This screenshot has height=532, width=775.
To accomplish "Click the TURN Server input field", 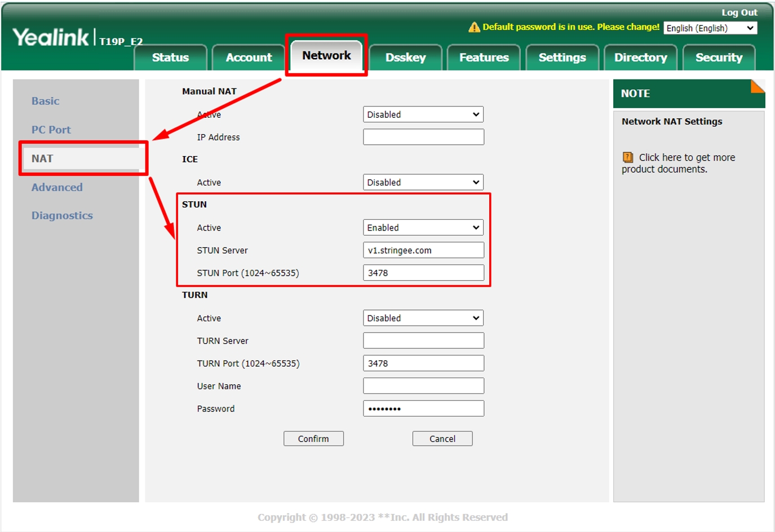I will tap(423, 341).
